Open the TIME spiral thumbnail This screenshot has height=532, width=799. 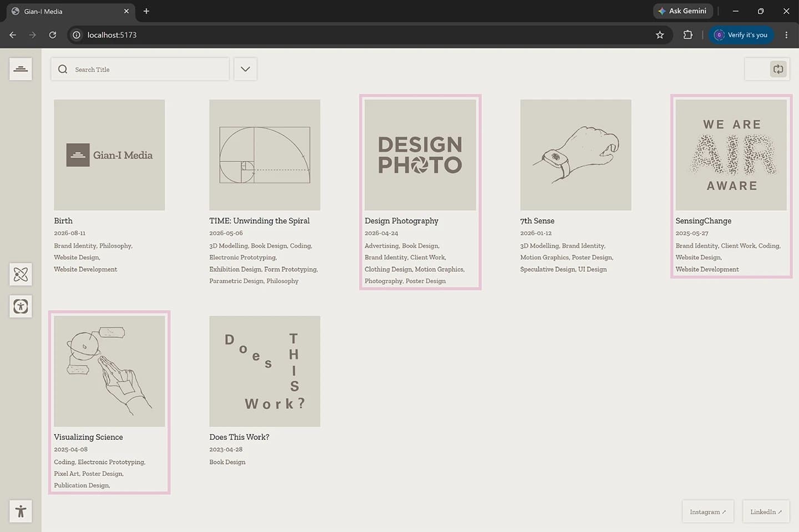pyautogui.click(x=265, y=155)
